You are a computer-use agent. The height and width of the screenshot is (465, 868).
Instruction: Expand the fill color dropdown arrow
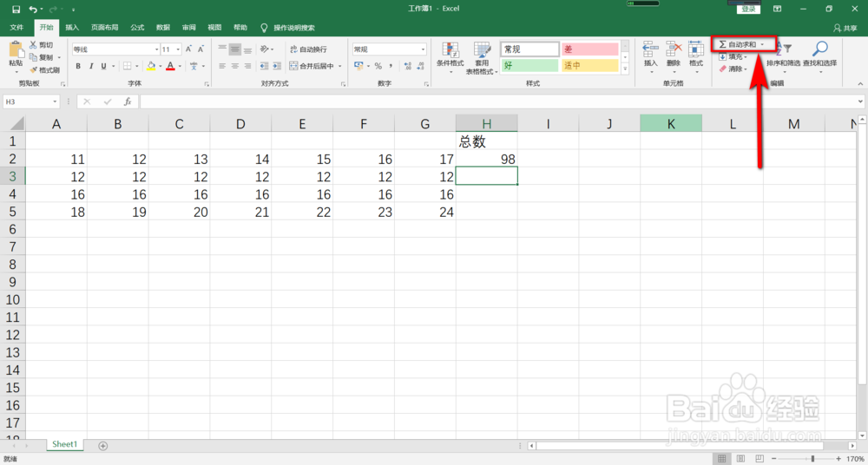coord(160,67)
